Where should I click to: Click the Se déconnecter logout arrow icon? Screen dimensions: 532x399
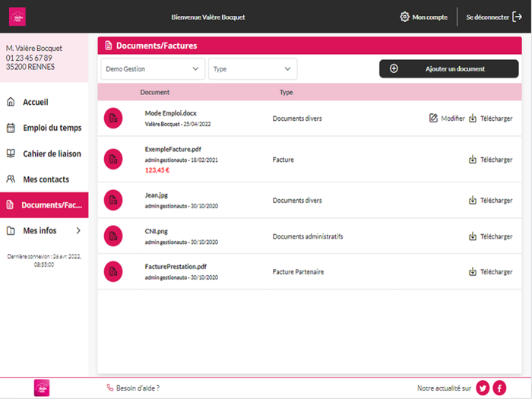(x=517, y=17)
